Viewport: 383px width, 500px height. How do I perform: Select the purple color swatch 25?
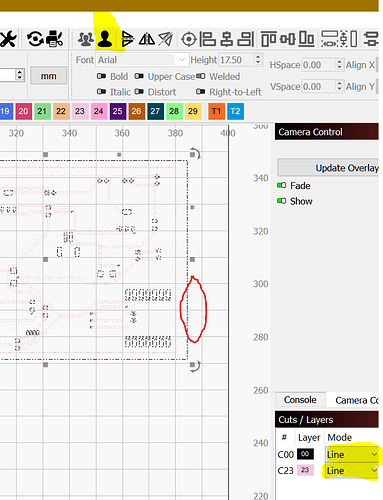click(117, 111)
